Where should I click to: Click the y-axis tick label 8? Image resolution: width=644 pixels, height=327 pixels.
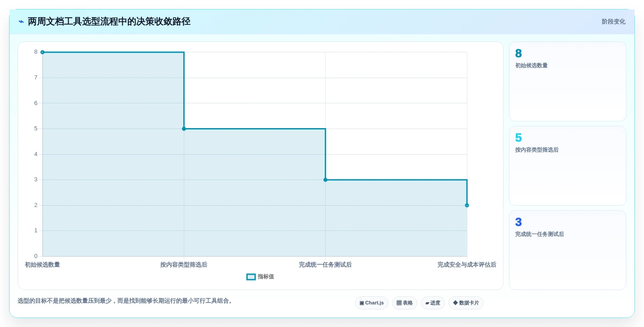(x=36, y=52)
